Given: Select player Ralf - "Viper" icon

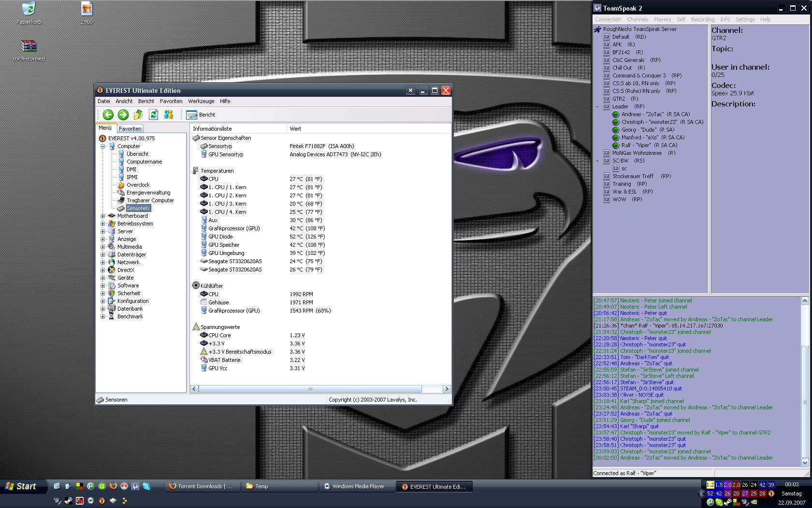Looking at the screenshot, I should 616,145.
